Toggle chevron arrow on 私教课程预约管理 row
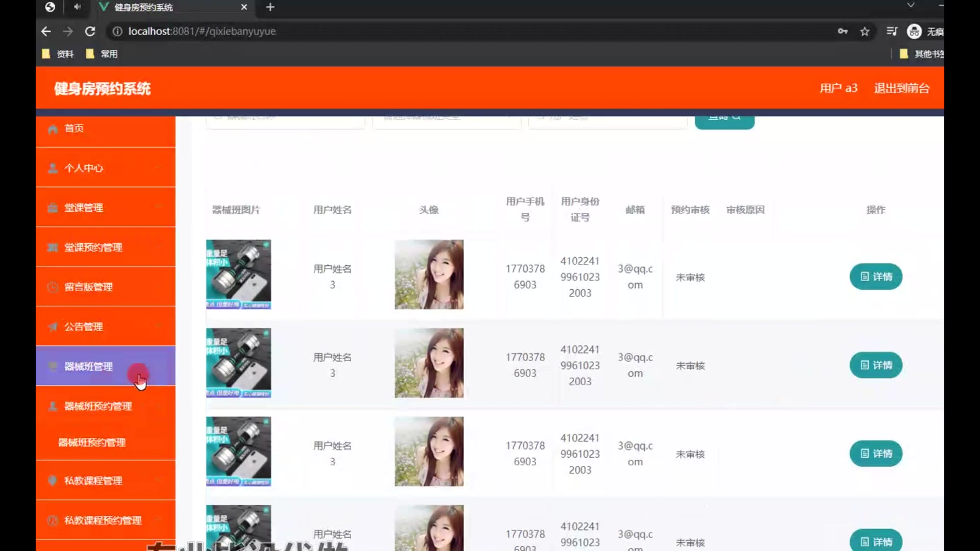Image resolution: width=980 pixels, height=551 pixels. 158,520
